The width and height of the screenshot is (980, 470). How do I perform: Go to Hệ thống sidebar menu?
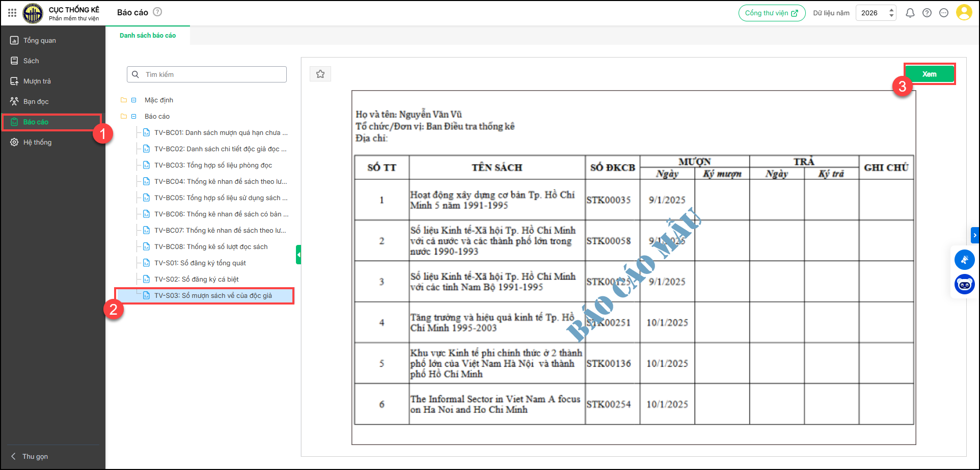[37, 143]
